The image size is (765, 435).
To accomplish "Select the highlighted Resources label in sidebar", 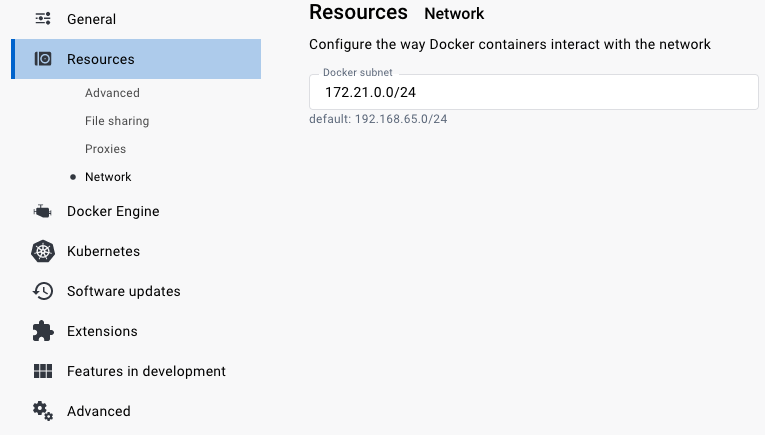I will pos(100,59).
